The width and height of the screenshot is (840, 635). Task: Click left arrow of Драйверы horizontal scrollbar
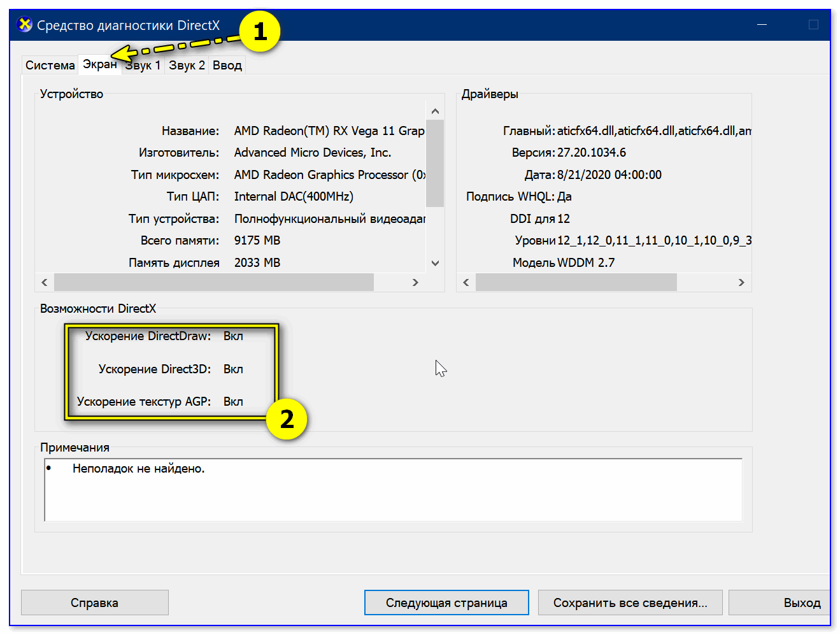pyautogui.click(x=466, y=282)
